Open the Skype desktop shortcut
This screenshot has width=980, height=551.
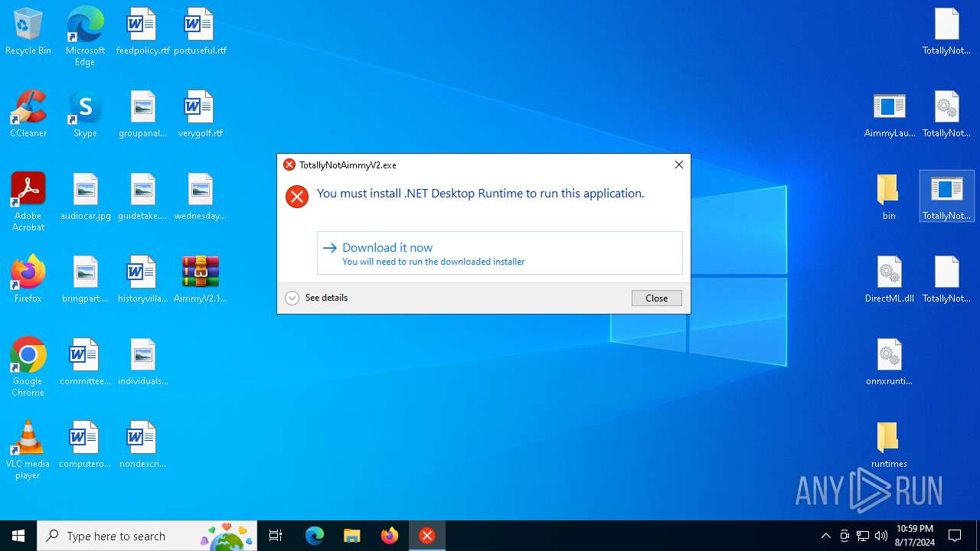pos(85,115)
